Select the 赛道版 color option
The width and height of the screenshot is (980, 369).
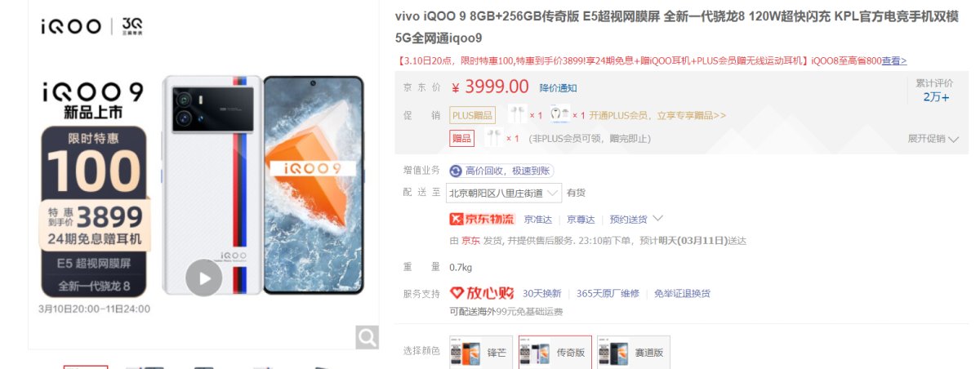[634, 352]
